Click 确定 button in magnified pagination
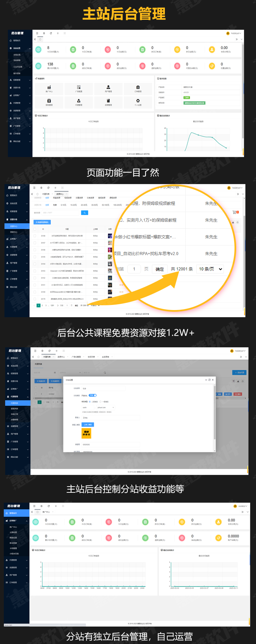 pos(159,269)
